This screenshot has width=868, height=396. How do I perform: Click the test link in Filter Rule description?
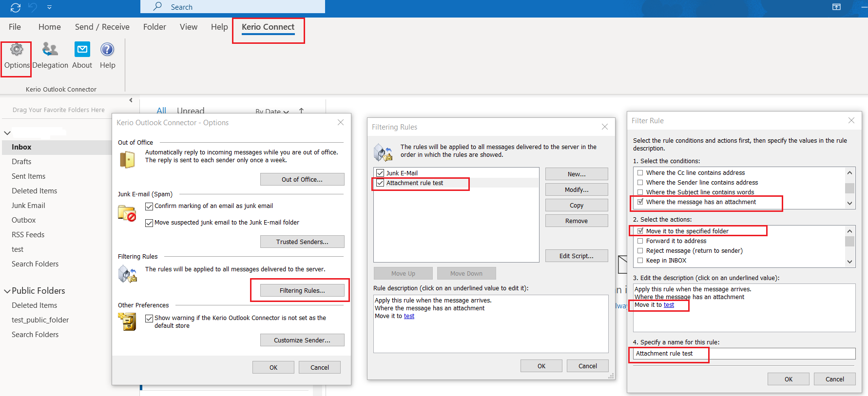pos(669,305)
